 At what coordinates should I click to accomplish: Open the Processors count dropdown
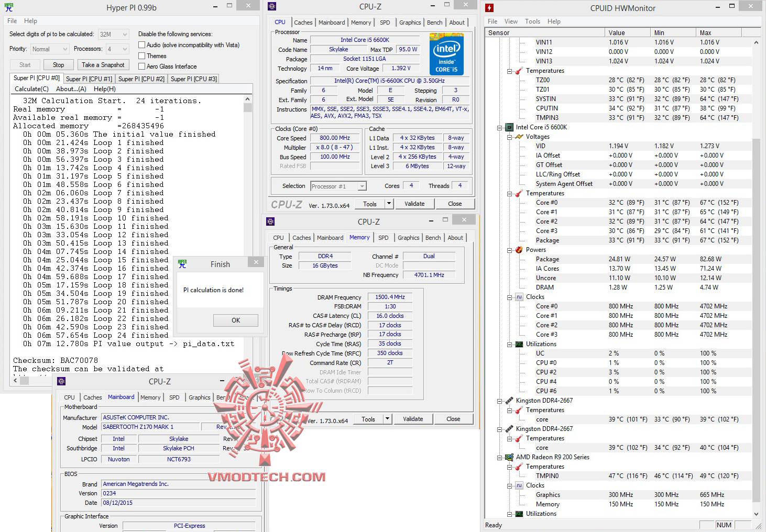[x=117, y=49]
